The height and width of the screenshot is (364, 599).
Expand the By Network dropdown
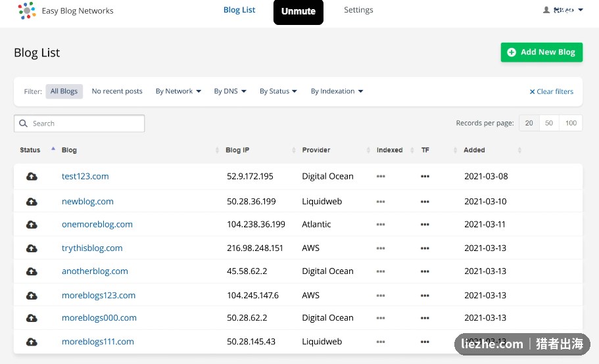[x=178, y=91]
